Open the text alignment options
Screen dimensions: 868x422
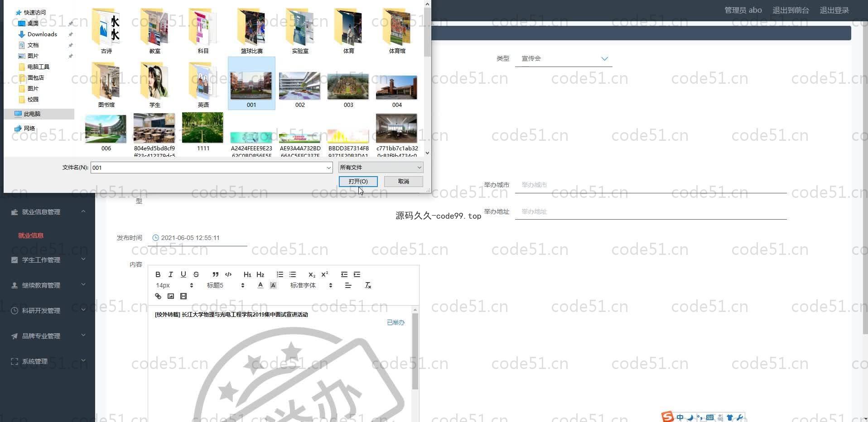348,285
